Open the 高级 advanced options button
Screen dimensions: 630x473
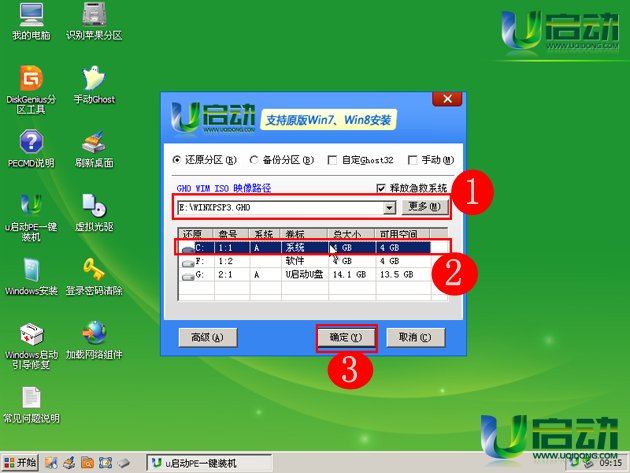pos(207,337)
